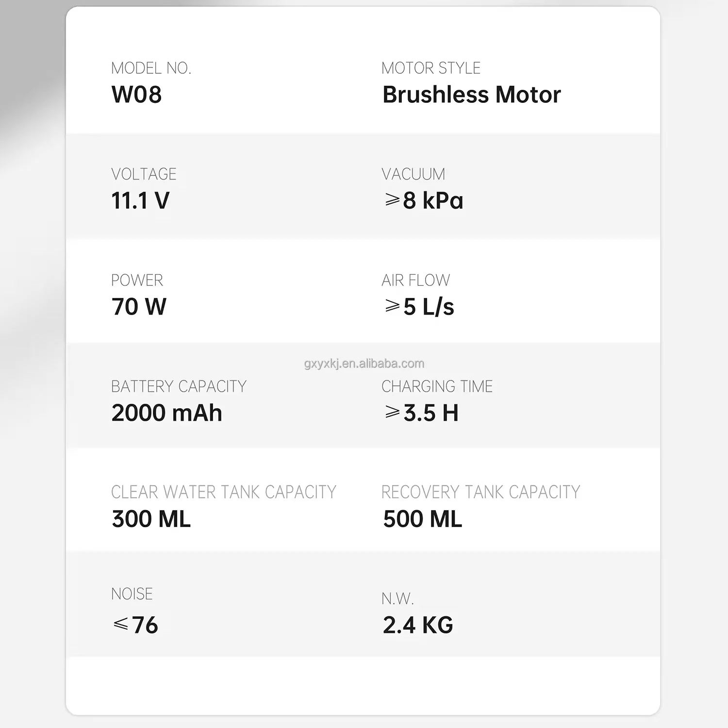Click the less-or-equal symbol before 76
This screenshot has height=728, width=728.
coord(120,624)
